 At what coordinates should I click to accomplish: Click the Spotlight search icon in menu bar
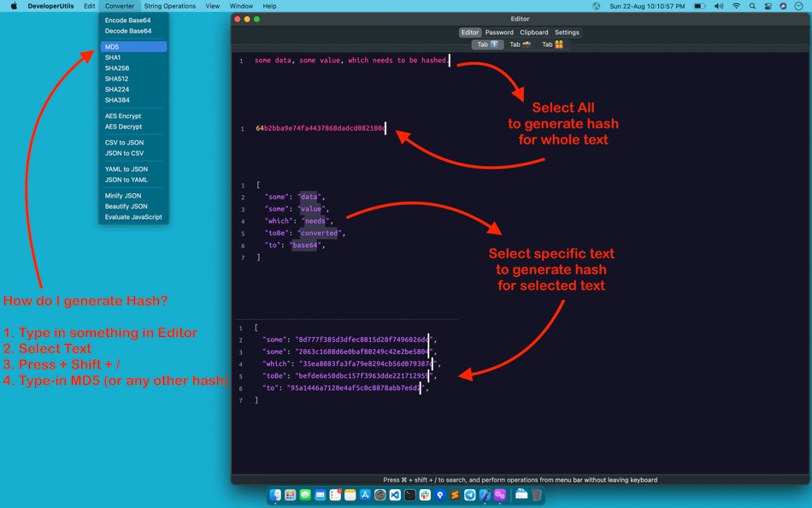(752, 6)
